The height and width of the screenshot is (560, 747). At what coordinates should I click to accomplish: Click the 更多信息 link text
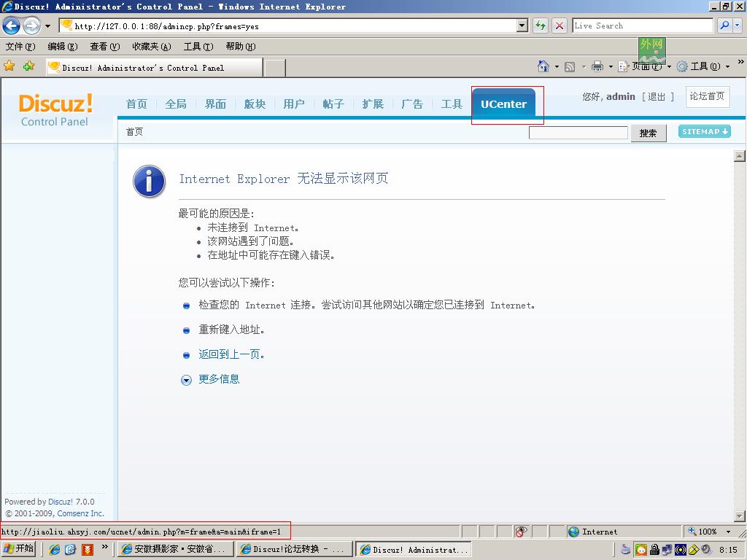coord(219,379)
